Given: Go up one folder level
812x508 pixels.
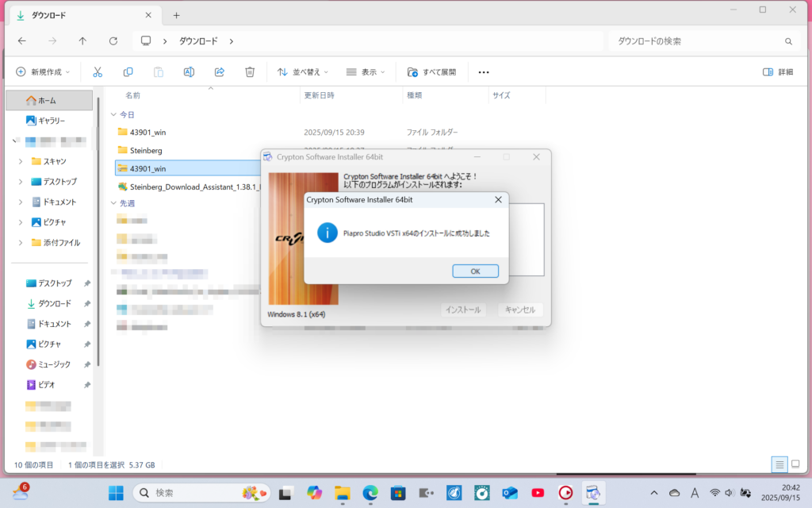Looking at the screenshot, I should pyautogui.click(x=82, y=41).
